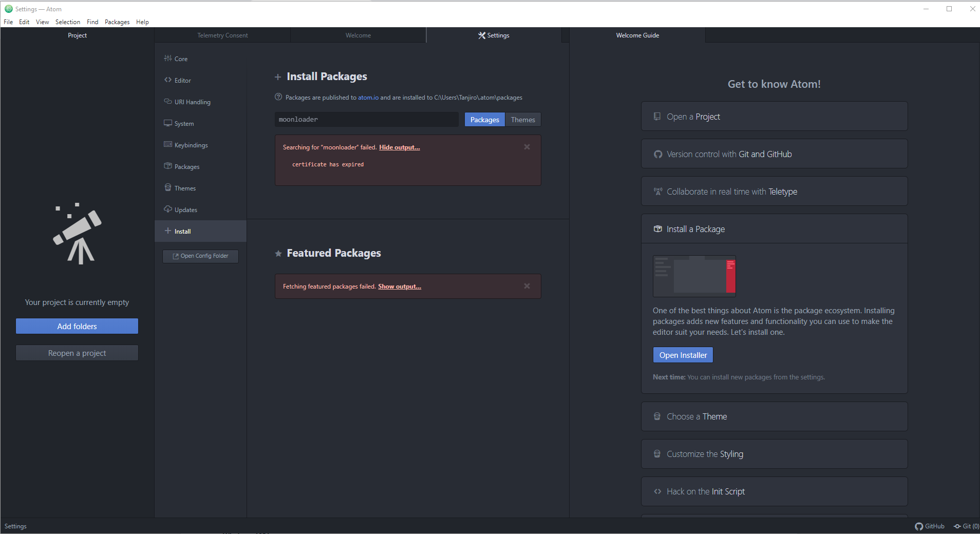Click the Keybindings keyboard icon
Viewport: 980px width, 534px height.
(x=168, y=145)
